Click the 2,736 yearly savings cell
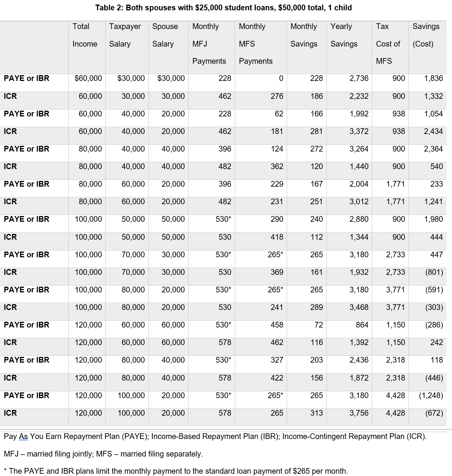452x476 pixels. point(359,78)
